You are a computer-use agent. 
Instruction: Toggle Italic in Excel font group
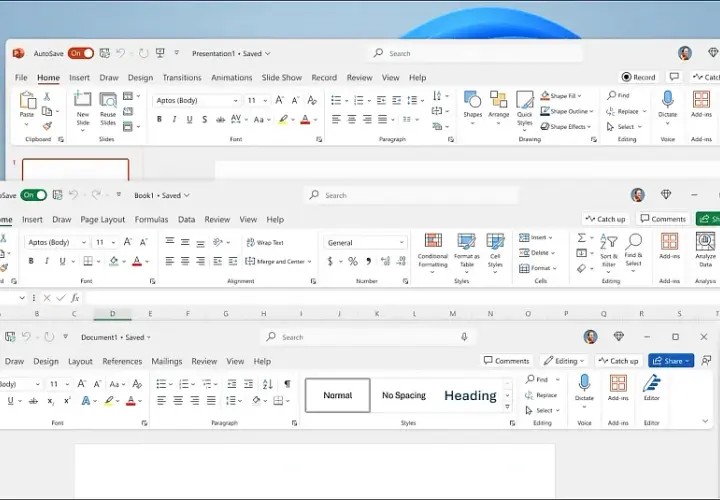pos(46,261)
